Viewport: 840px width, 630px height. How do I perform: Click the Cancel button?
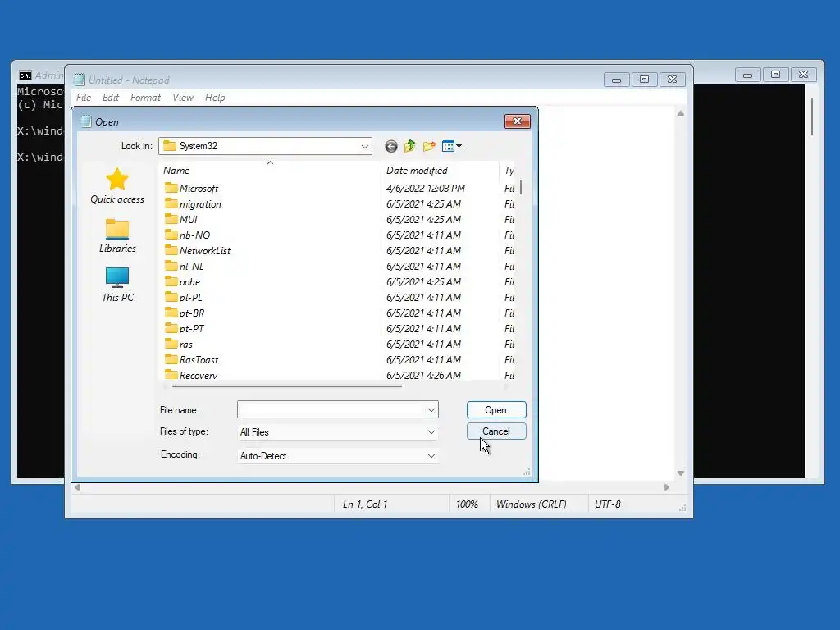496,431
